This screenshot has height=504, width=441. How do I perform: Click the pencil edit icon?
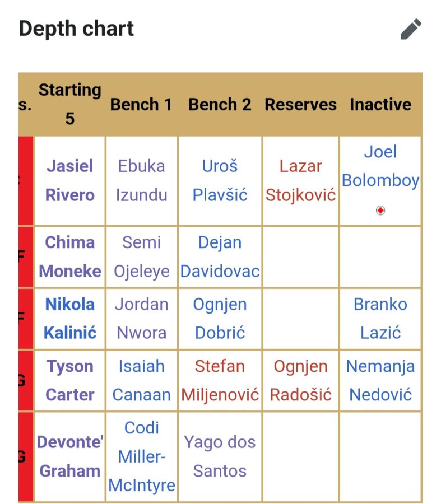point(411,29)
